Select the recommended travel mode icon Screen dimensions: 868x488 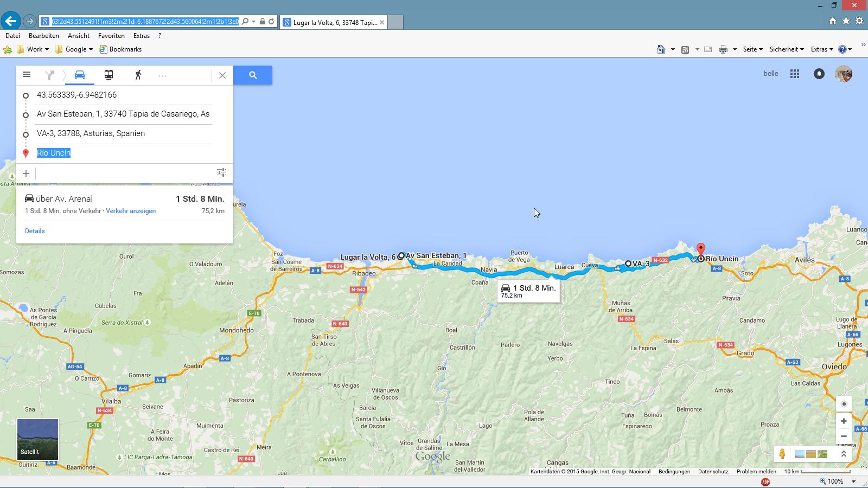click(50, 75)
